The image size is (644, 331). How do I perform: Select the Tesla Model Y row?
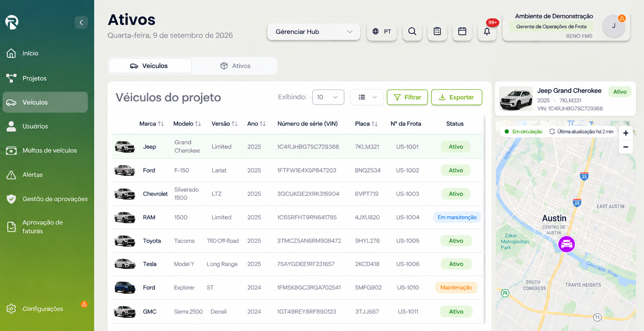click(x=297, y=264)
